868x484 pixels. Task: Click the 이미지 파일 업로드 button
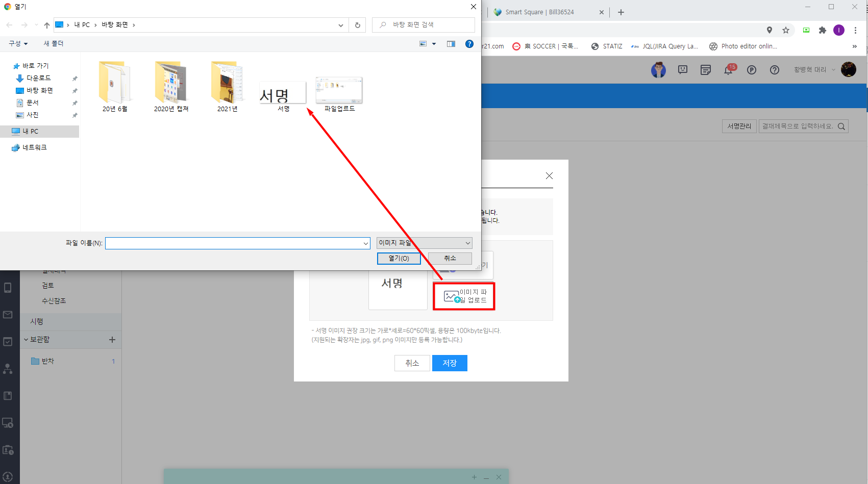[x=464, y=296]
